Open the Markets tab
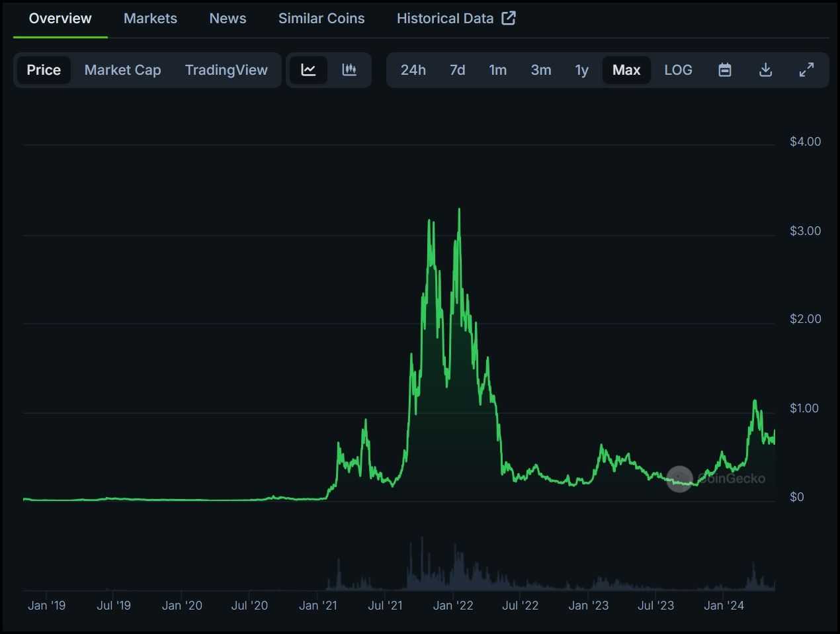The width and height of the screenshot is (840, 634). 150,19
